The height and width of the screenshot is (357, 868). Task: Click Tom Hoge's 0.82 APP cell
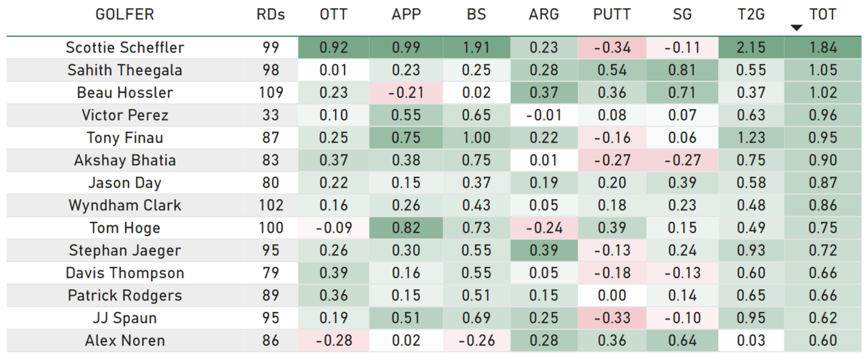coord(406,228)
